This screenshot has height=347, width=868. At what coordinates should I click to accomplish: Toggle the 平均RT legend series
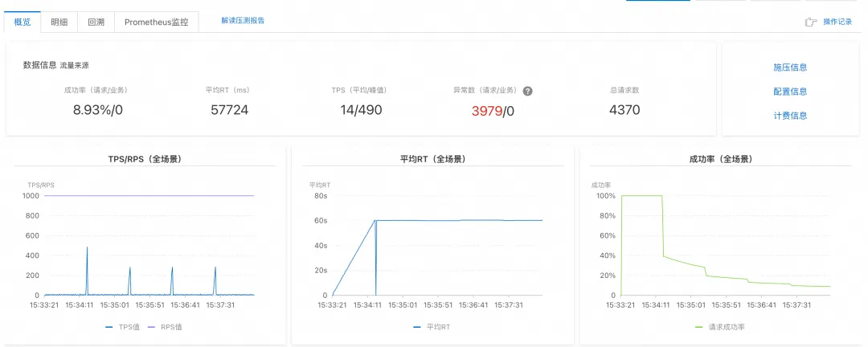[434, 327]
